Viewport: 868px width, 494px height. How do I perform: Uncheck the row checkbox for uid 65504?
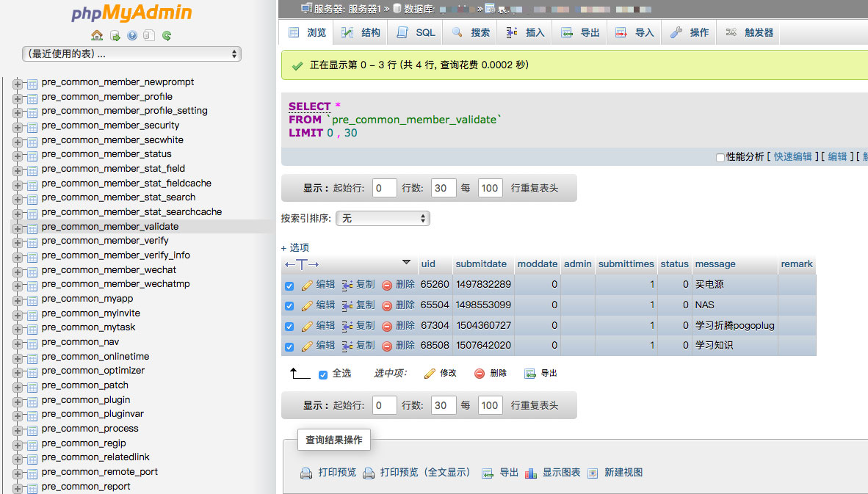click(289, 306)
